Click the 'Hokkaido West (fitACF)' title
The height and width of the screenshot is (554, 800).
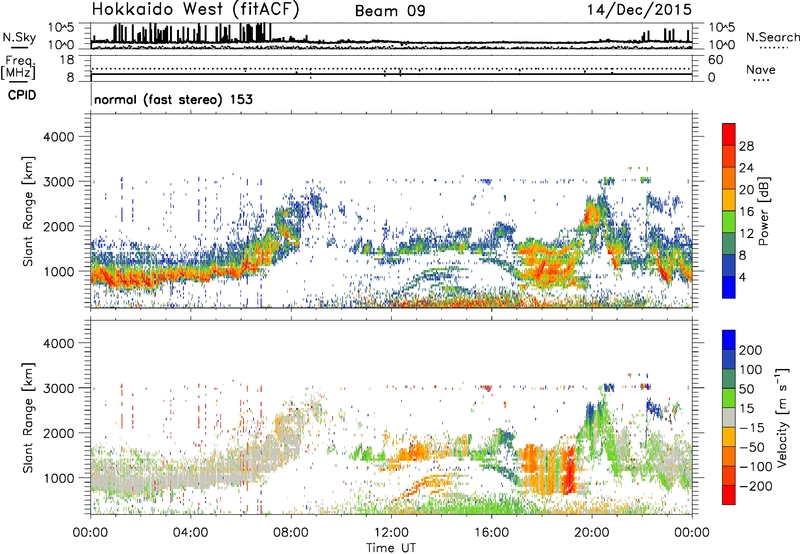tap(195, 9)
